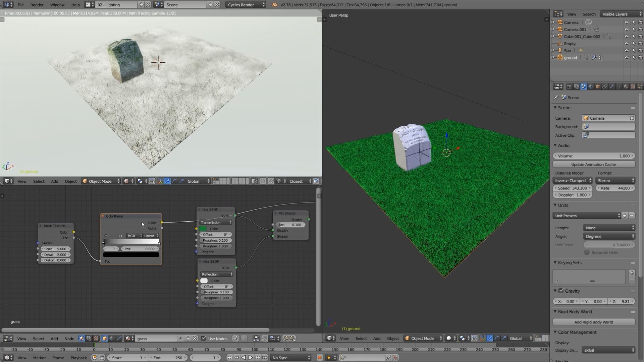This screenshot has width=644, height=362.
Task: Open the timeline Playback menu
Action: point(78,358)
